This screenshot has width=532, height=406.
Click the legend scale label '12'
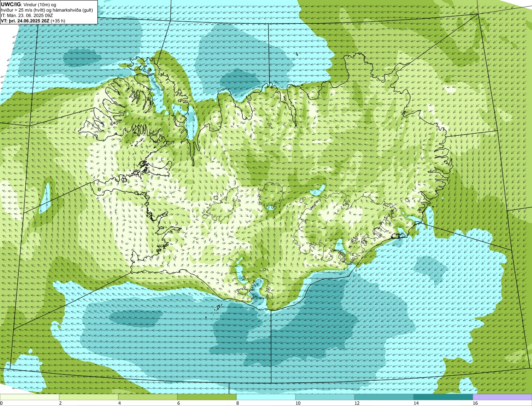tap(356, 403)
